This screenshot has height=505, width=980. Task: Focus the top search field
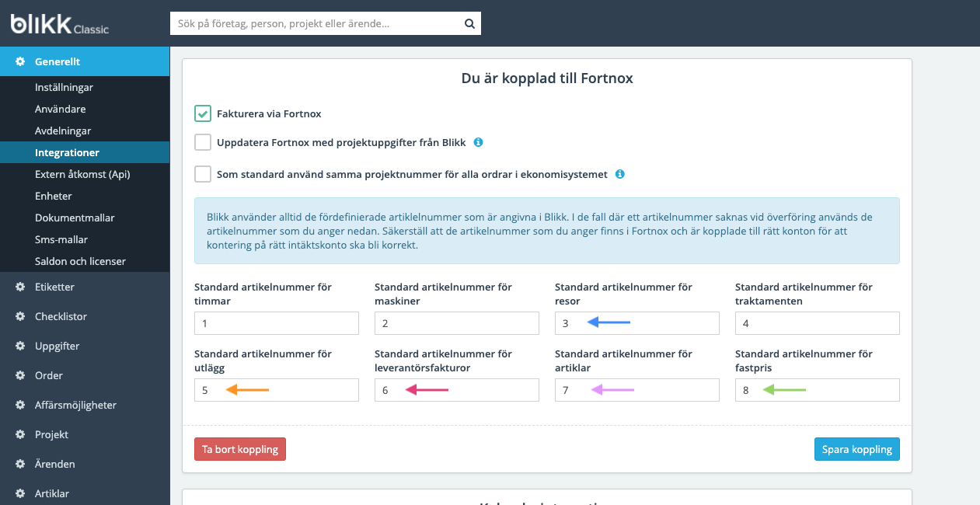[x=315, y=23]
